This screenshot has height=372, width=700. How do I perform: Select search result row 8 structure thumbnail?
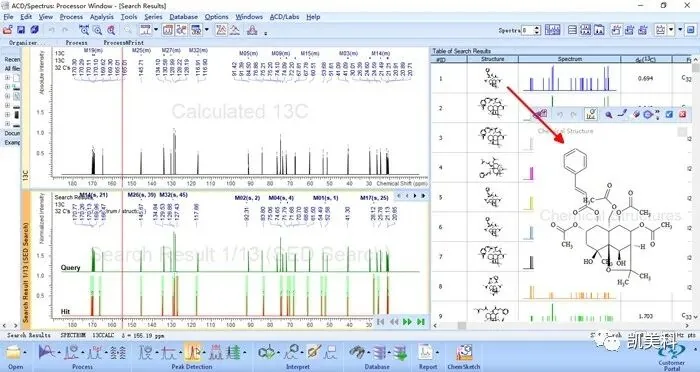click(493, 286)
